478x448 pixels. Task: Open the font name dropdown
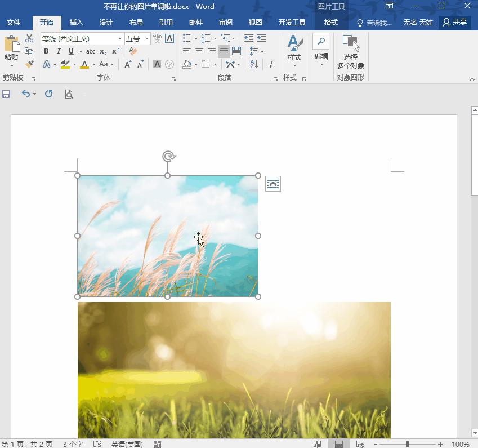[120, 38]
